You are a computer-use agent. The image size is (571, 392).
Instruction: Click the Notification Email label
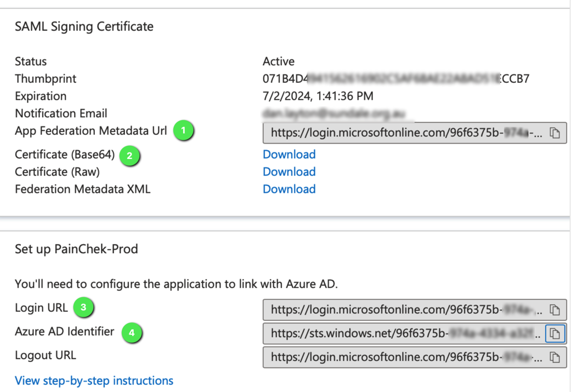[61, 113]
